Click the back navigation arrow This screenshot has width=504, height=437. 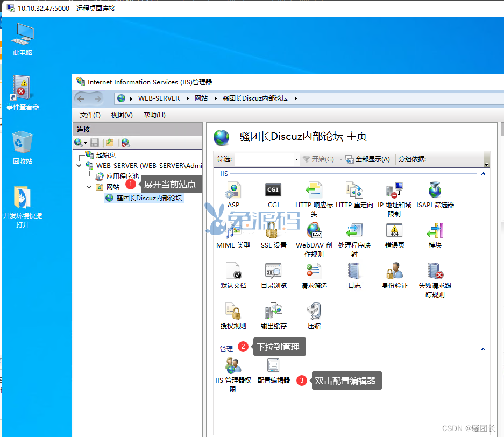tap(81, 98)
